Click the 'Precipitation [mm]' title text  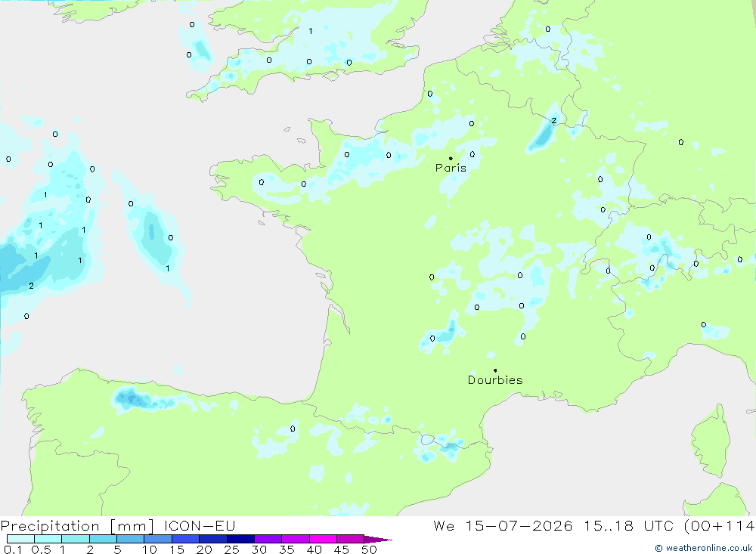(x=77, y=526)
